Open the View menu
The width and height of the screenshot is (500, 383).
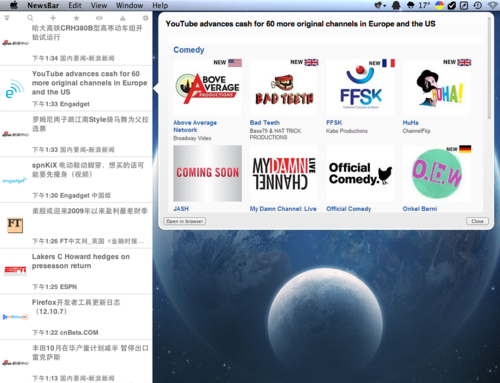99,5
